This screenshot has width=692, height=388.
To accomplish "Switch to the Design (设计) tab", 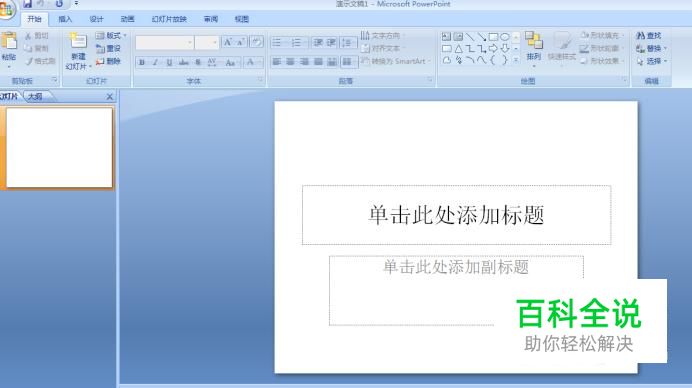I will point(96,19).
